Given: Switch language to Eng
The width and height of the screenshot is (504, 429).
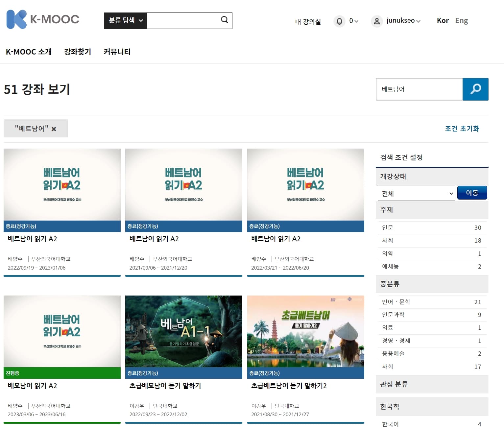Looking at the screenshot, I should pos(461,21).
